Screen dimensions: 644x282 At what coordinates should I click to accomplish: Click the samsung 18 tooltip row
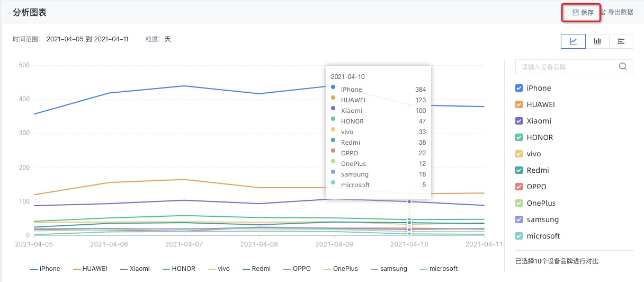pos(378,174)
